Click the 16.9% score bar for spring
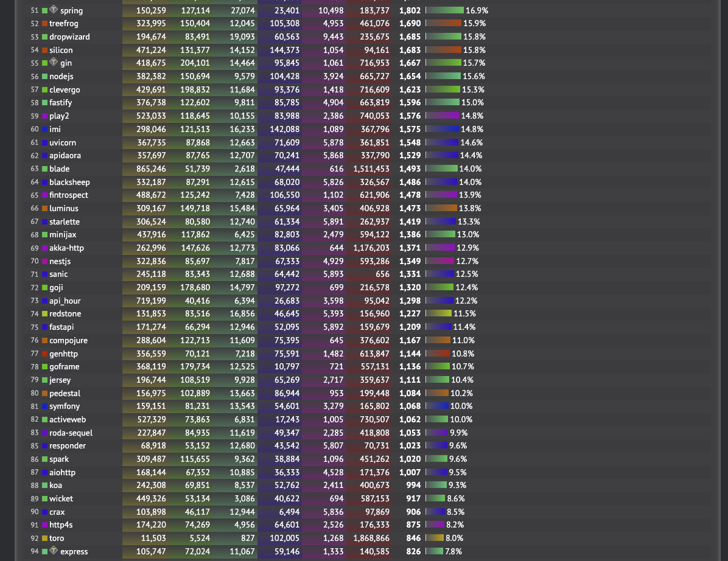 (444, 10)
